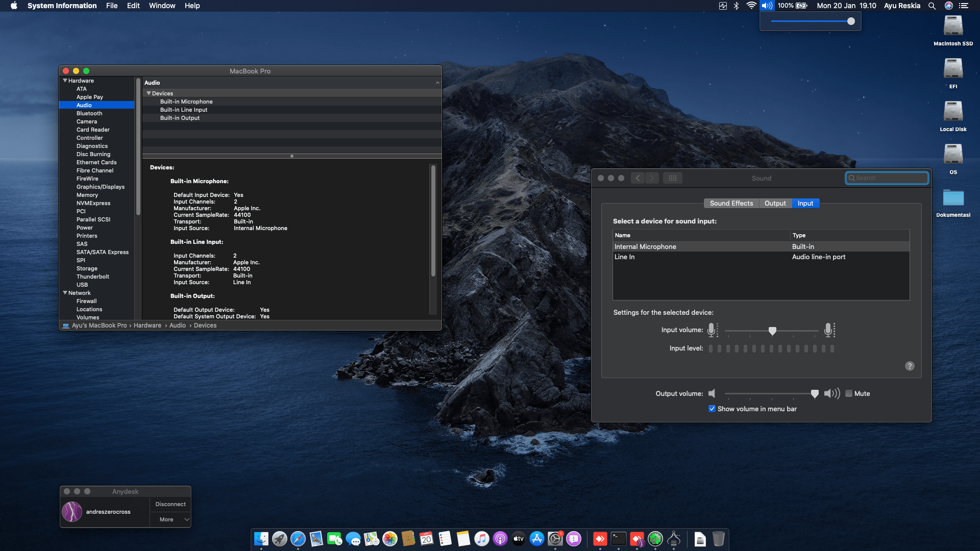Open Spotlight search magnifier icon

932,6
